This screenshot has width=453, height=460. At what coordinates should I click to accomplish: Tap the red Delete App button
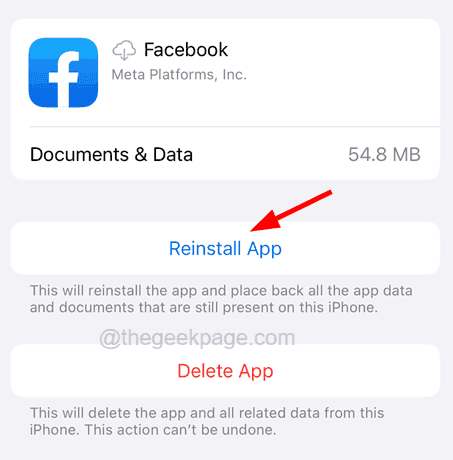pos(225,371)
